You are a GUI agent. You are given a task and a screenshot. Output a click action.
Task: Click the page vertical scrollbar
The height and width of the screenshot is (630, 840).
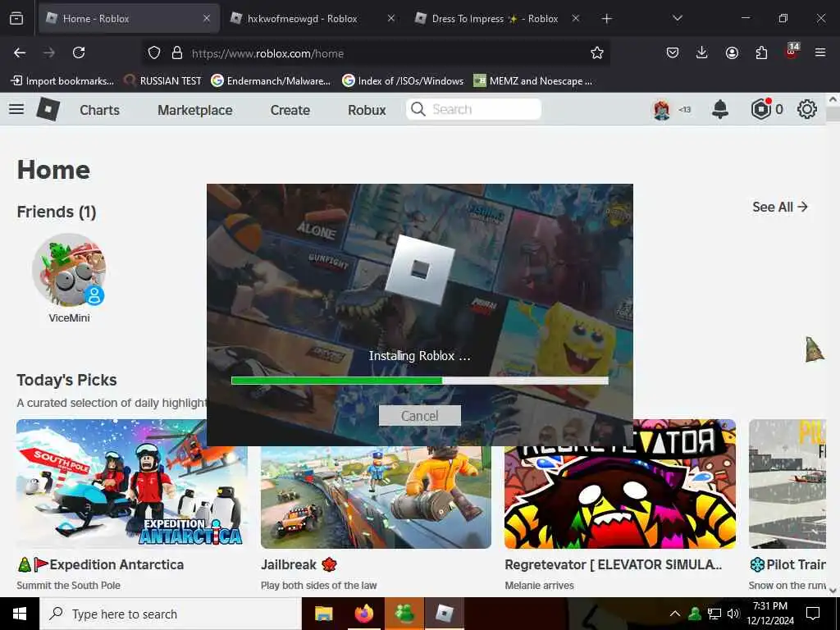click(x=833, y=345)
